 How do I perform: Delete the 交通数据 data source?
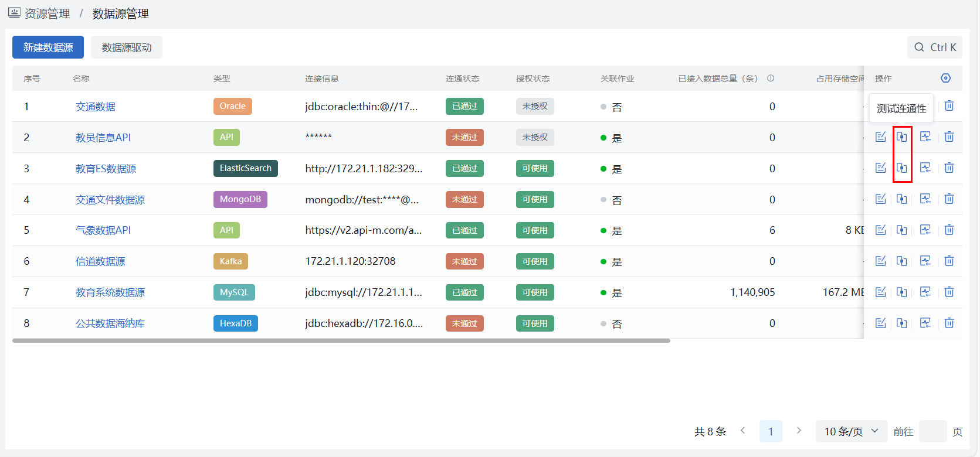click(949, 106)
